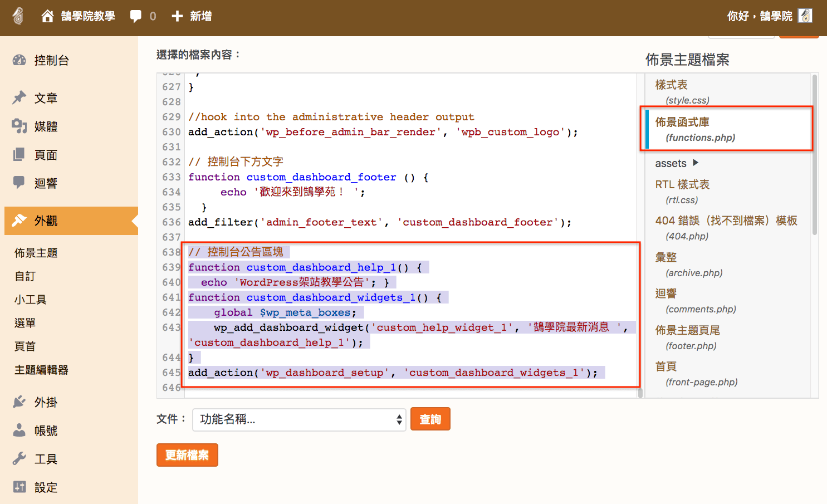The image size is (827, 504).
Task: Open 主題編輯器 submenu item
Action: coord(41,370)
